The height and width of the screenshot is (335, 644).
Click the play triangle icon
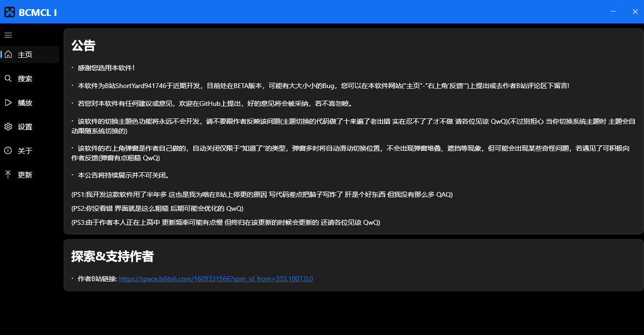click(8, 103)
